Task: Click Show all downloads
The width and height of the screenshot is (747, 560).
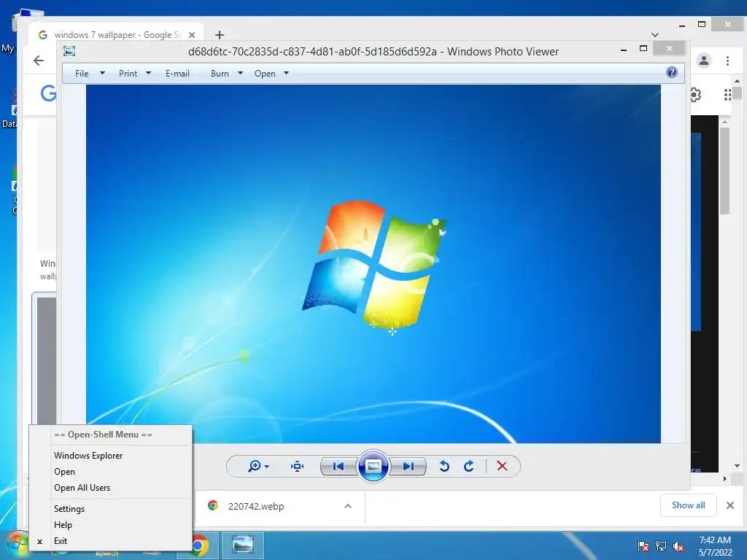Action: [688, 505]
